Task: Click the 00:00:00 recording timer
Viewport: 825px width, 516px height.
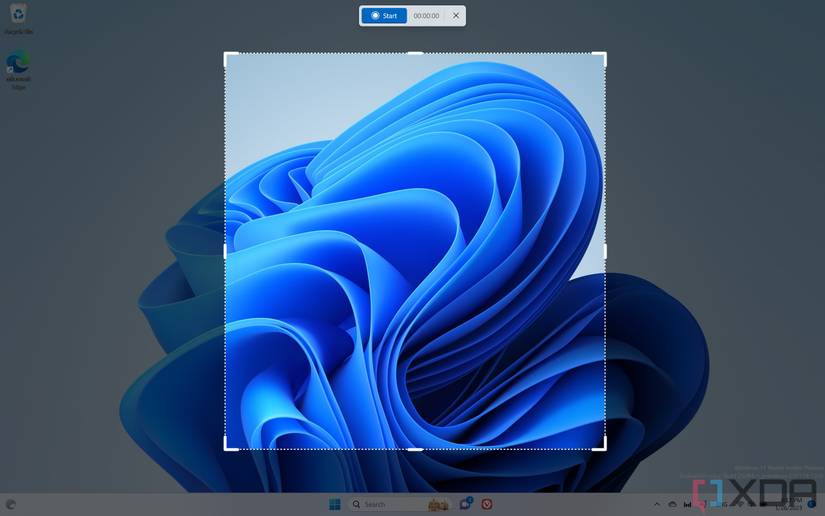Action: click(426, 16)
